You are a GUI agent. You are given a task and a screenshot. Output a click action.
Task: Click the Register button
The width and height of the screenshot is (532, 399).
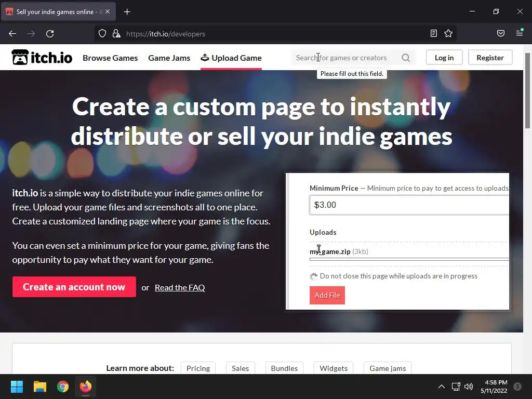pos(490,58)
